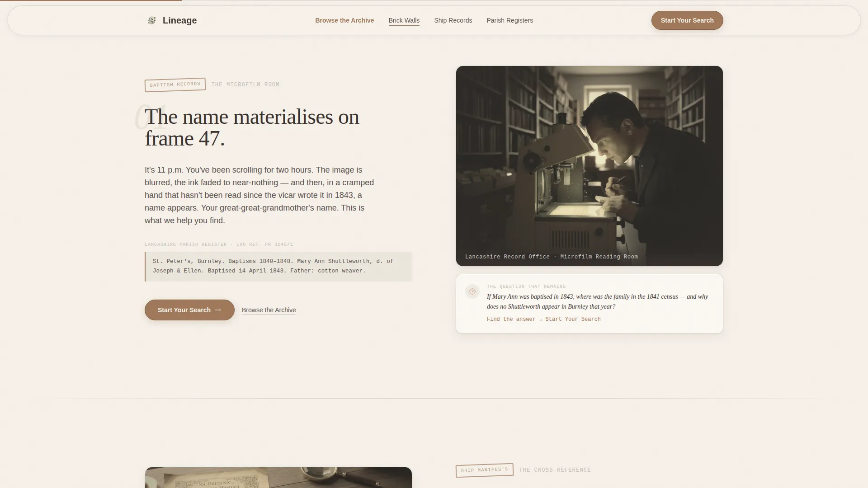
Task: Click 'The Microfilm Room' label
Action: (245, 84)
